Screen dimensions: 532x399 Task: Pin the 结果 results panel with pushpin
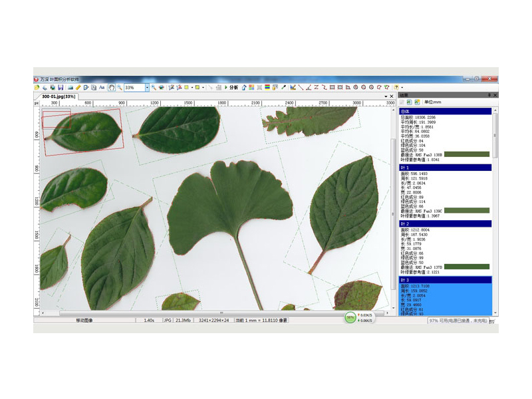coord(489,95)
